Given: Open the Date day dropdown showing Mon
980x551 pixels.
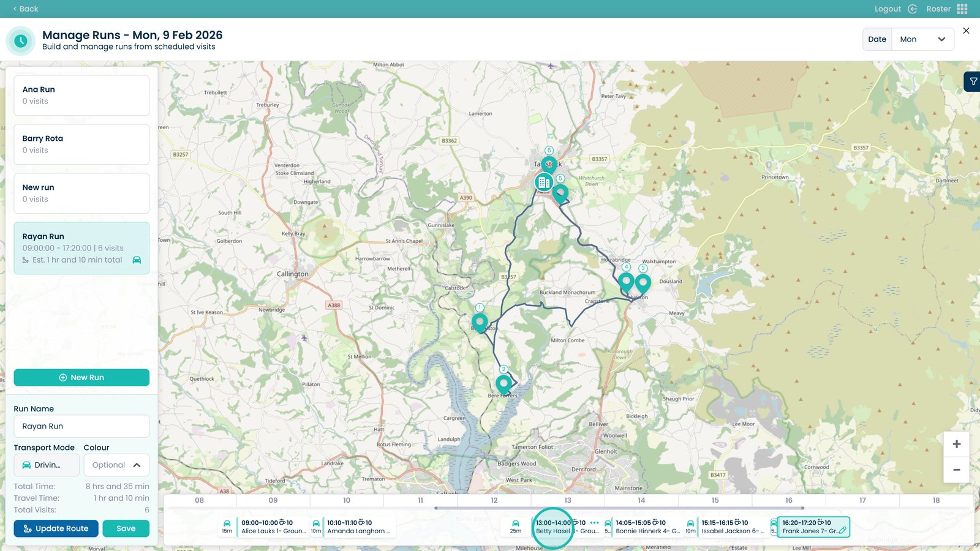Looking at the screenshot, I should click(922, 39).
